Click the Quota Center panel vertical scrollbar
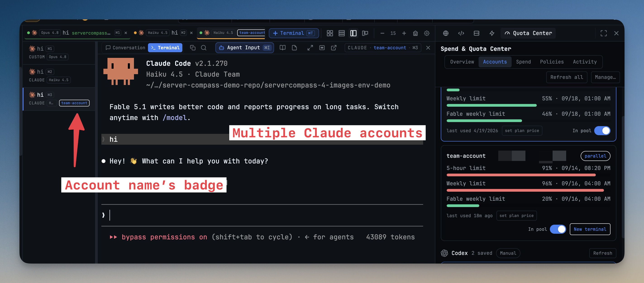The width and height of the screenshot is (644, 283). click(623, 177)
